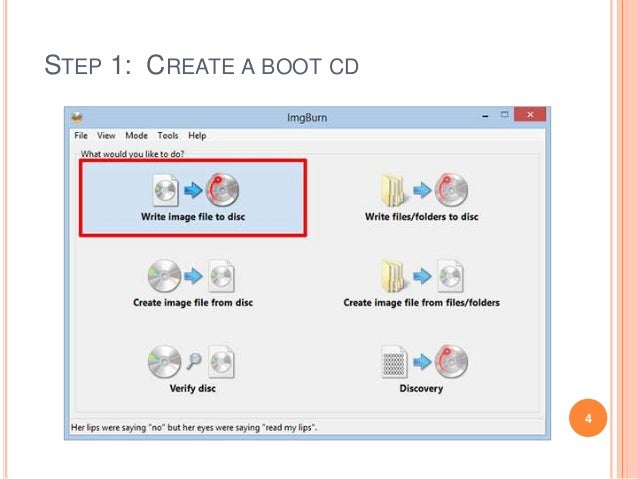Click the status bar quote text
638x479 pixels.
click(194, 428)
